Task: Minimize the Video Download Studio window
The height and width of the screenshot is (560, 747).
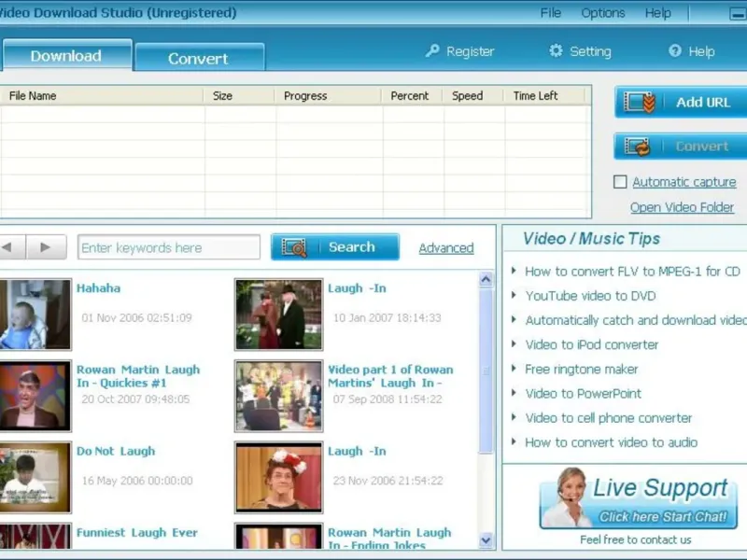Action: point(738,13)
